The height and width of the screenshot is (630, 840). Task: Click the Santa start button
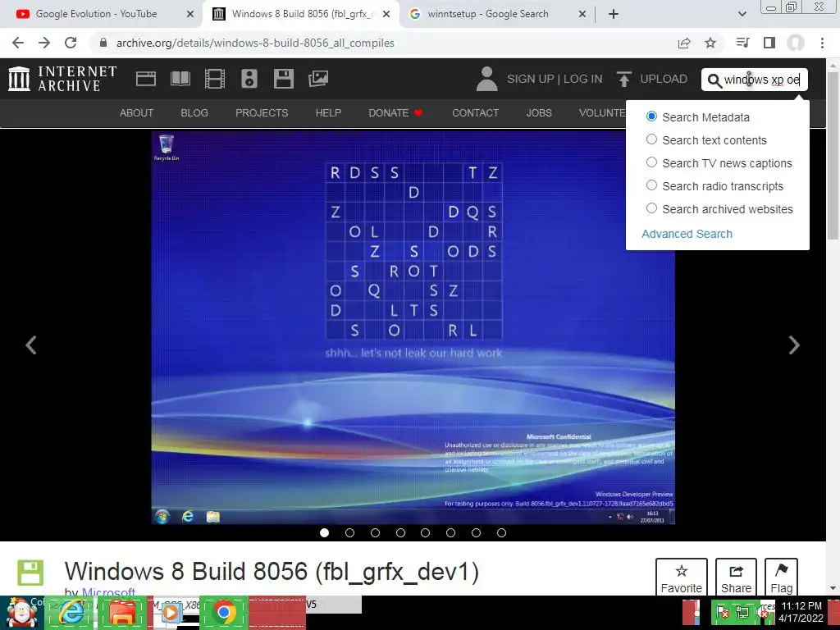21,612
